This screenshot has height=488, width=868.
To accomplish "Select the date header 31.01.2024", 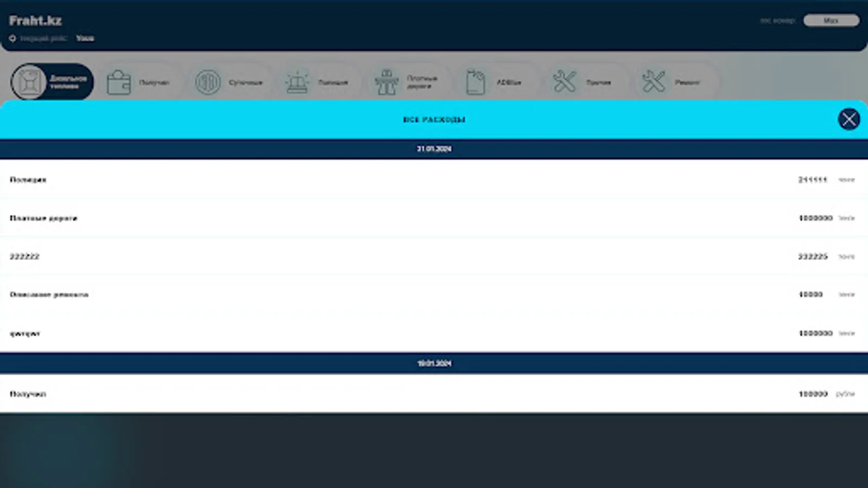I will [434, 149].
